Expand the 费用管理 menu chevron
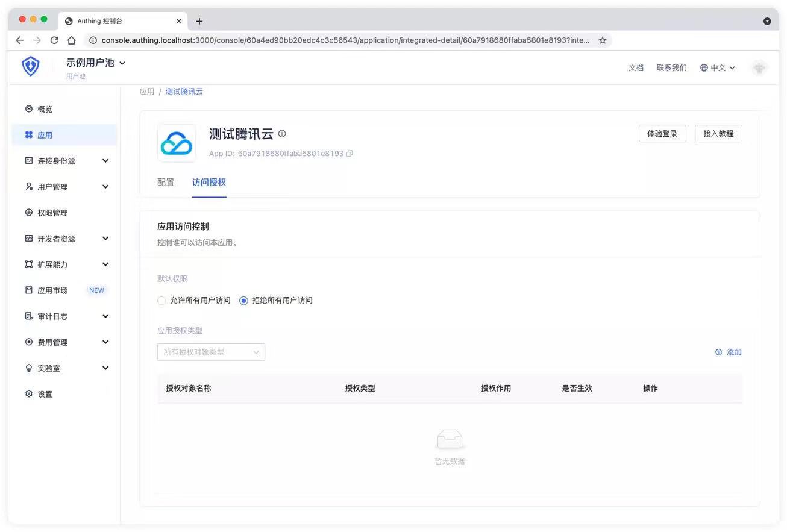Viewport: 787px width, 532px height. [105, 342]
